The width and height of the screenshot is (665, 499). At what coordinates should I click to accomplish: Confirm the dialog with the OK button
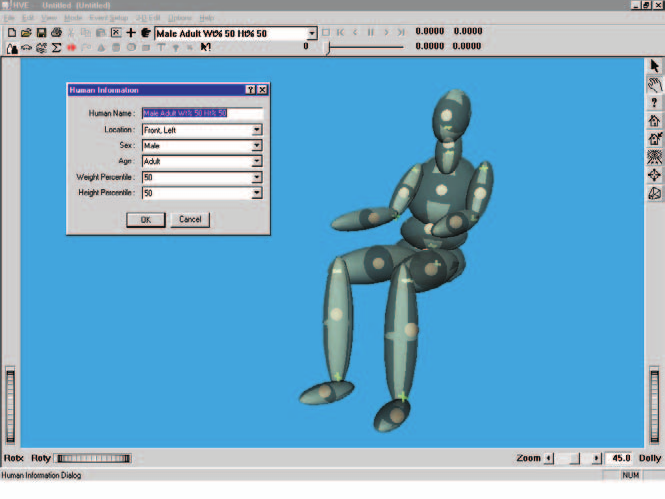point(145,220)
